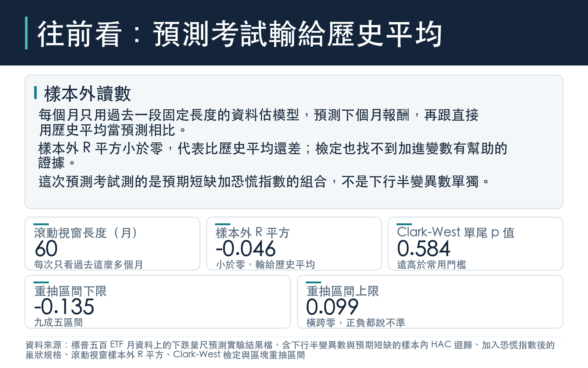Screen dimensions: 588x368
Task: Click the caption 九成五區間
Action: [x=58, y=322]
